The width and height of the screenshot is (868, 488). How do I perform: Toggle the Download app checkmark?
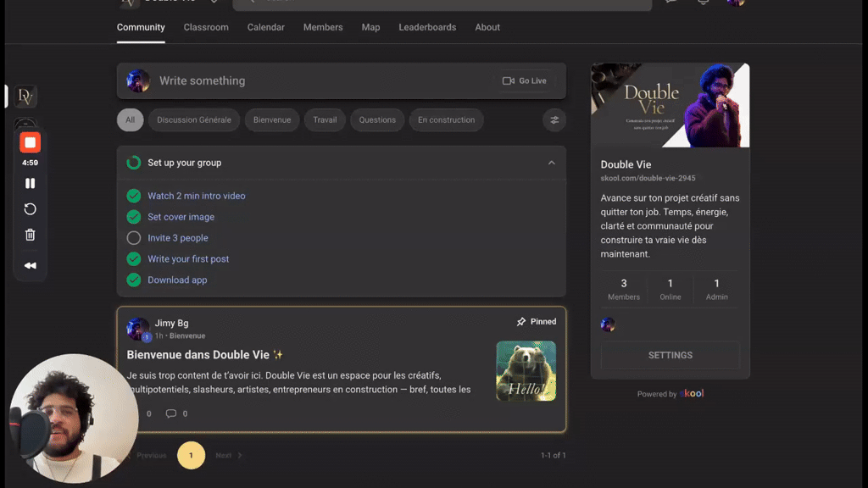(133, 280)
